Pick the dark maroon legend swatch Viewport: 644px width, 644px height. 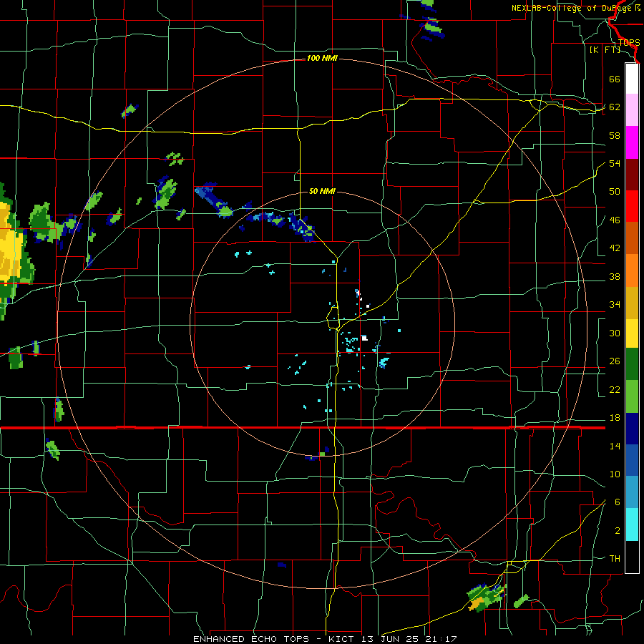632,175
